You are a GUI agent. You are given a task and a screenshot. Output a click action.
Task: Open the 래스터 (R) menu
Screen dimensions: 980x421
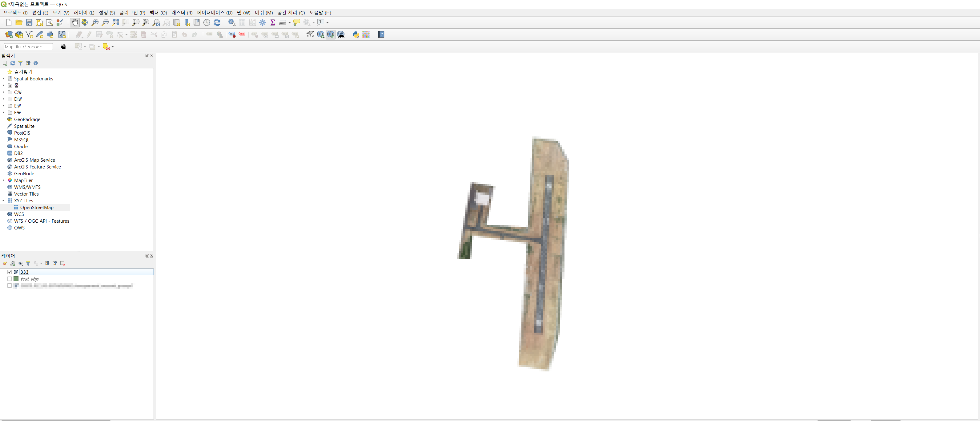pos(182,13)
